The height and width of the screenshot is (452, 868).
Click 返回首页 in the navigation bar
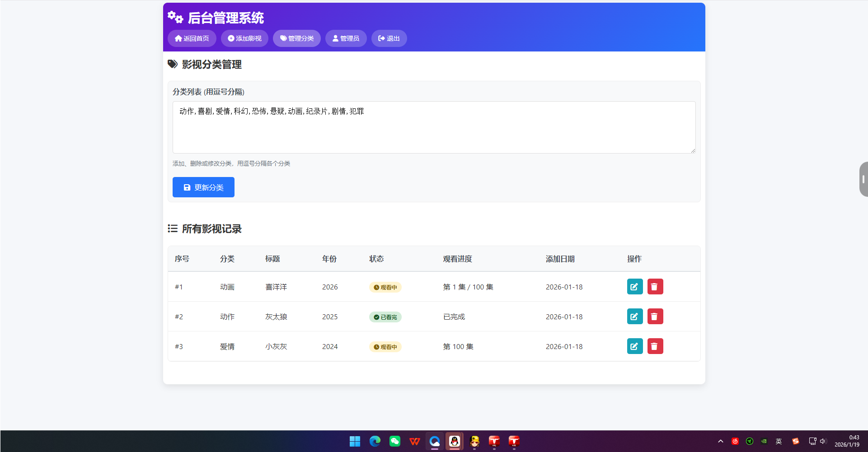192,38
